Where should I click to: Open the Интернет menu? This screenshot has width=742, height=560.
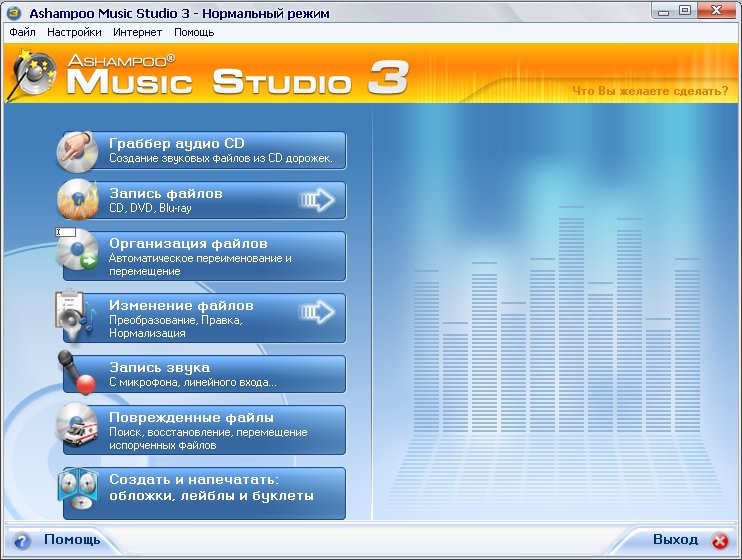[138, 33]
